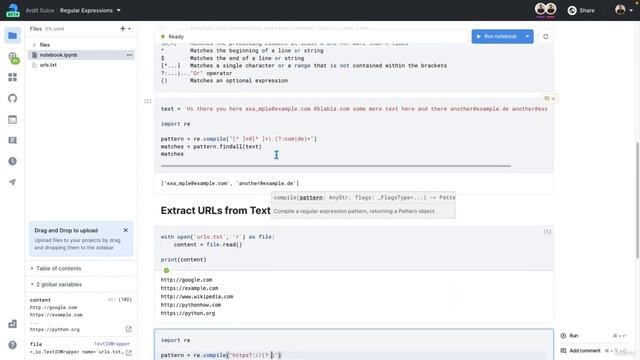This screenshot has height=360, width=640.
Task: Open the Terminal sidebar icon
Action: 13,120
